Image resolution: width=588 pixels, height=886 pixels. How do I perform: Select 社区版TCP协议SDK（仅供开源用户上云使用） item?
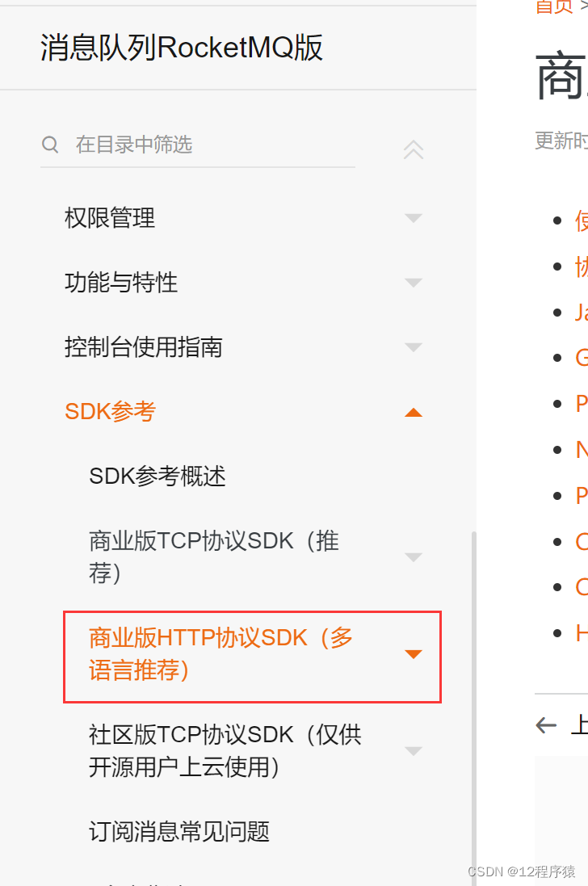pyautogui.click(x=225, y=751)
